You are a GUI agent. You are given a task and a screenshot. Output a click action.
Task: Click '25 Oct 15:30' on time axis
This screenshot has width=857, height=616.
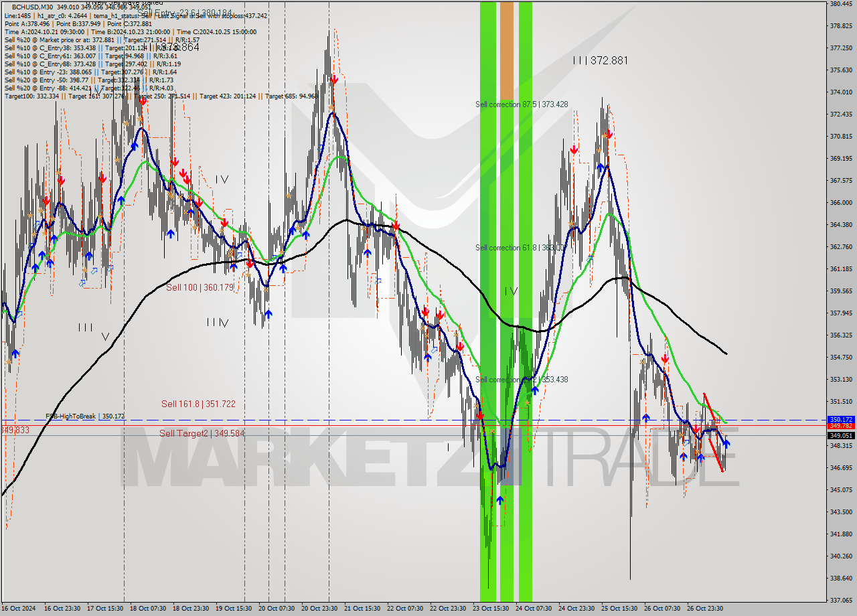[619, 609]
